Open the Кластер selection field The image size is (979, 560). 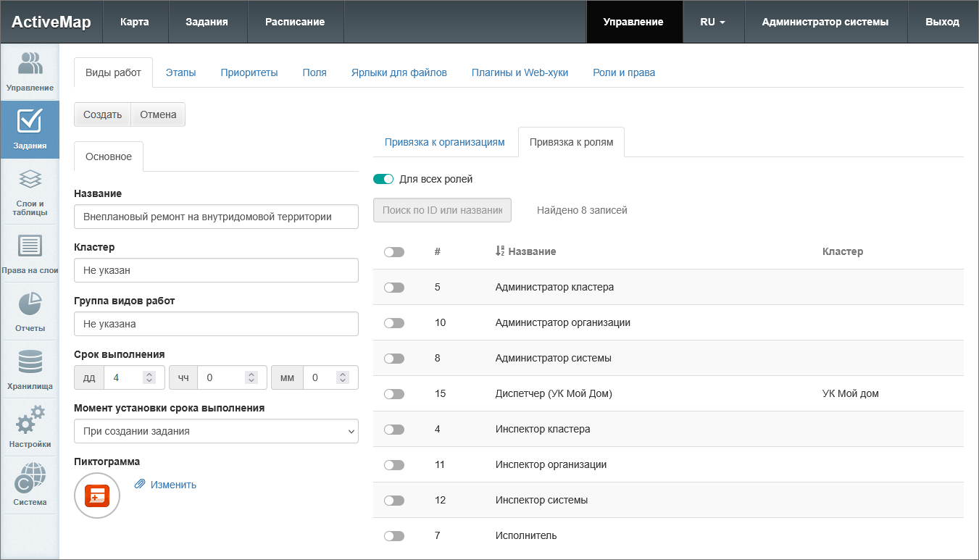216,270
